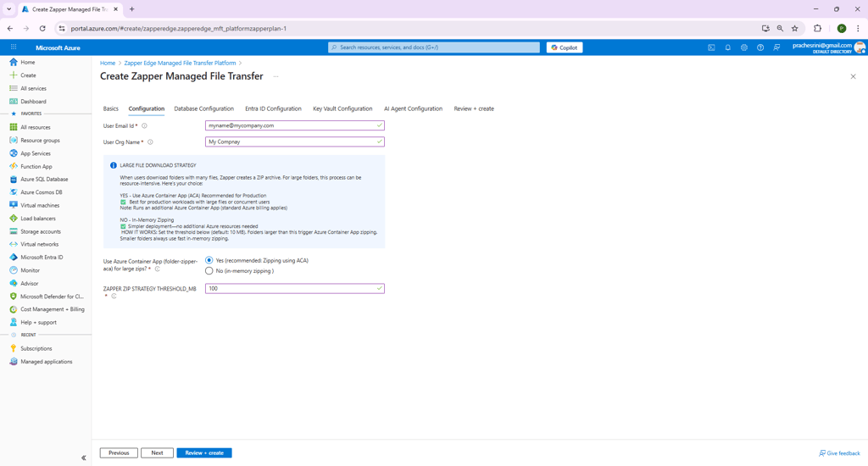Click info icon beside User Org Name
This screenshot has width=868, height=466.
150,142
